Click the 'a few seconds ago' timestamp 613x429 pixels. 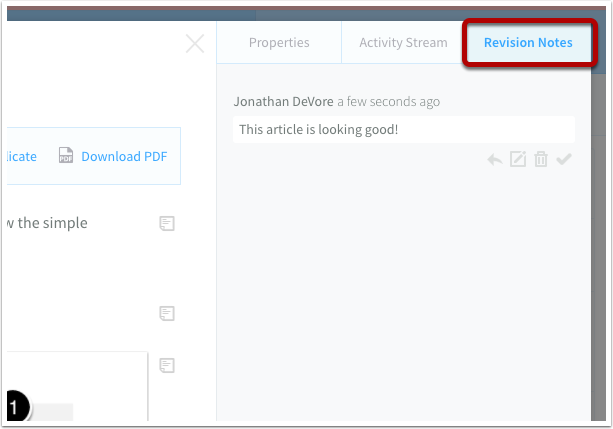[389, 102]
